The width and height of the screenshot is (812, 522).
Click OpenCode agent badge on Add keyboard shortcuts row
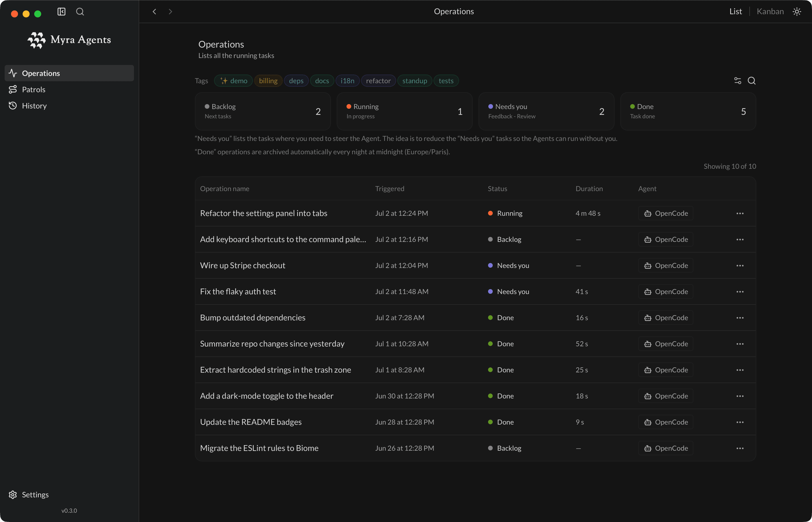click(666, 239)
